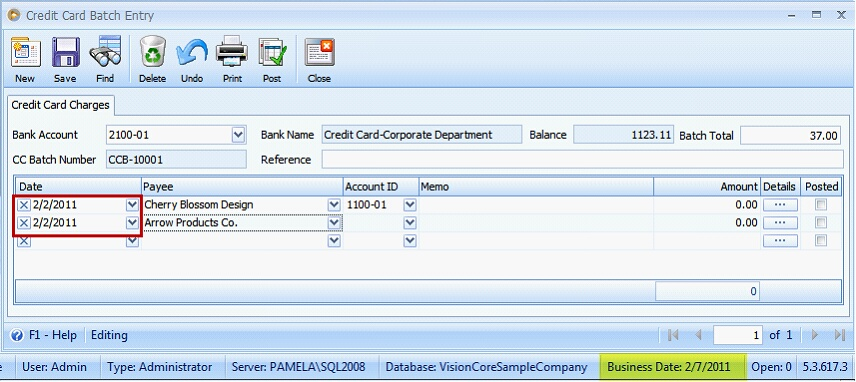Click the Business Date 2/7/2011 status entry
The width and height of the screenshot is (856, 382).
pyautogui.click(x=673, y=367)
